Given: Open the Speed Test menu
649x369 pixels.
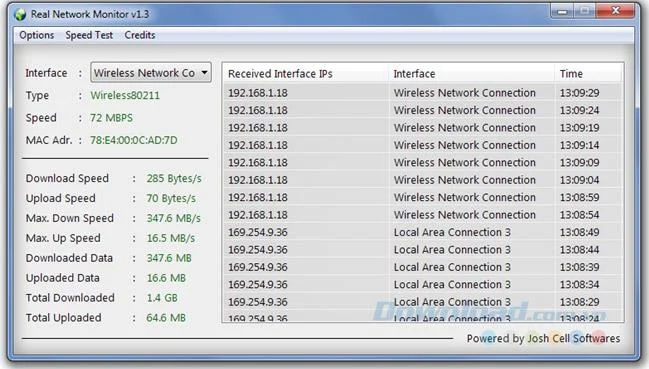Looking at the screenshot, I should [89, 35].
